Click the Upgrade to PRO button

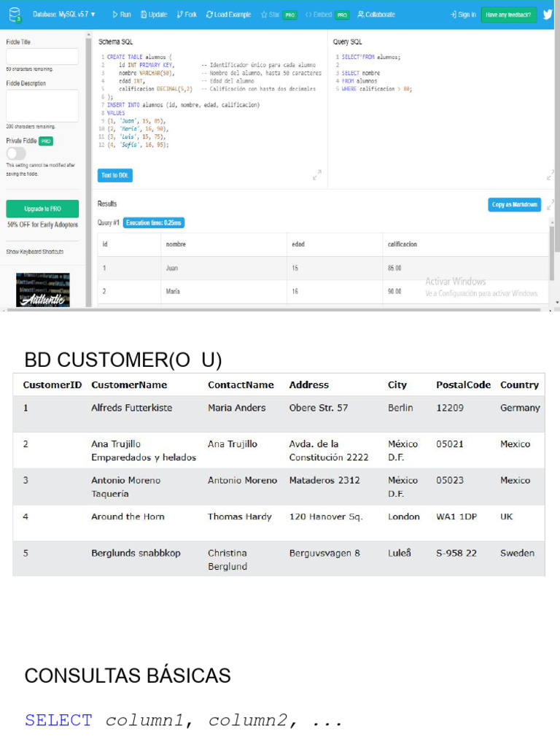(42, 209)
